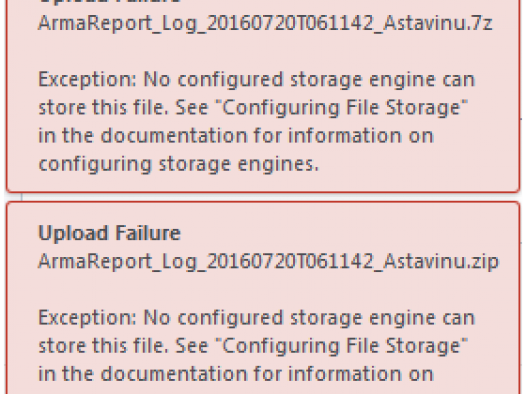Image resolution: width=526 pixels, height=394 pixels.
Task: Click "storage engine can" text in first notification
Action: (383, 80)
